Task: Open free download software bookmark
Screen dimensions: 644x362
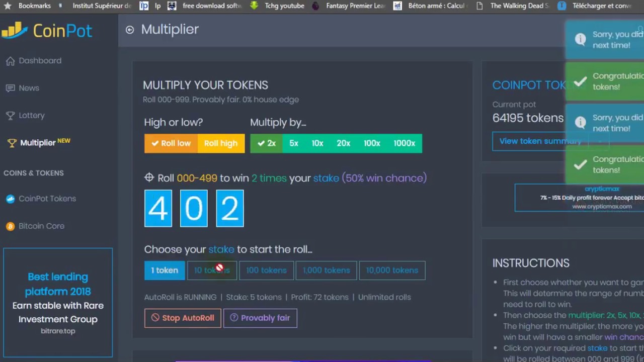Action: tap(205, 6)
